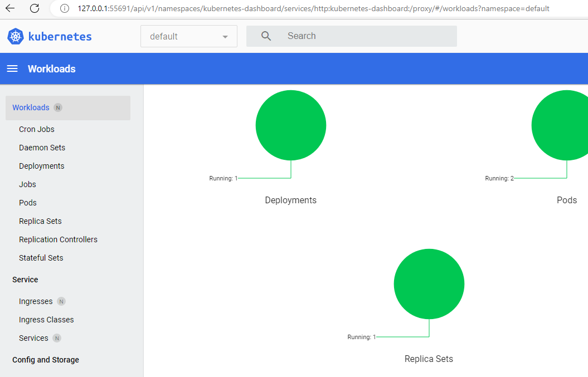The image size is (588, 377).
Task: Click the site info icon in address bar
Action: click(x=65, y=8)
